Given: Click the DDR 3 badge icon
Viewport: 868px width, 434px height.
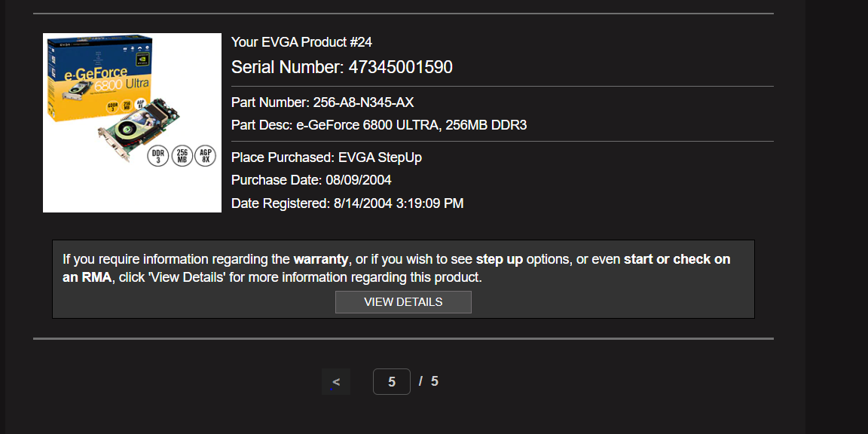Looking at the screenshot, I should (x=157, y=157).
